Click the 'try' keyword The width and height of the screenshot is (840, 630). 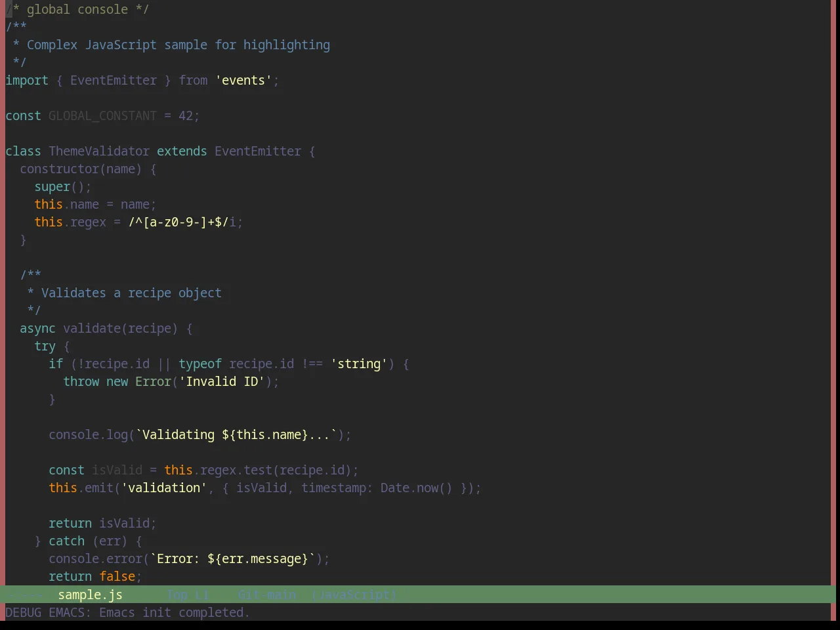point(45,346)
